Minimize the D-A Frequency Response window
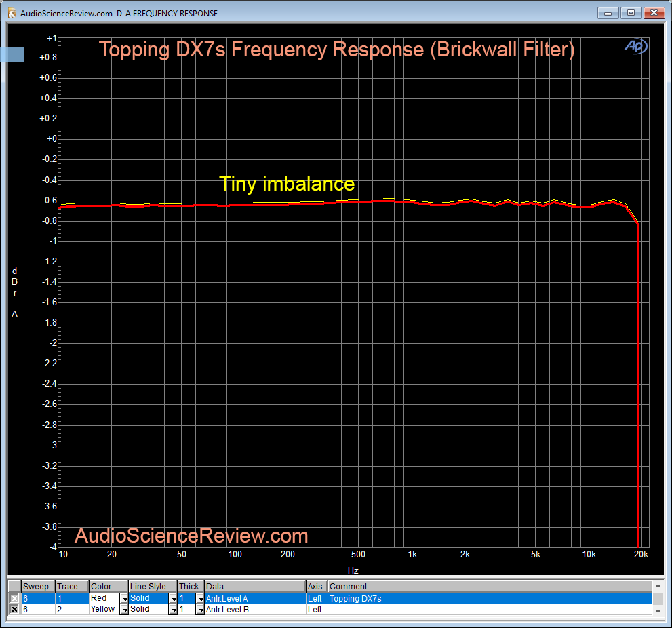This screenshot has width=672, height=628. click(x=608, y=13)
